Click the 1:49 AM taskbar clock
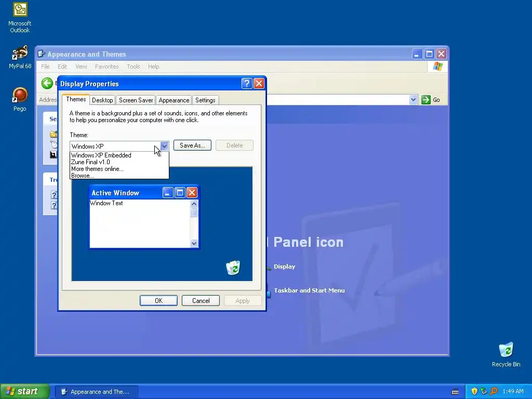The width and height of the screenshot is (532, 399). [x=513, y=391]
